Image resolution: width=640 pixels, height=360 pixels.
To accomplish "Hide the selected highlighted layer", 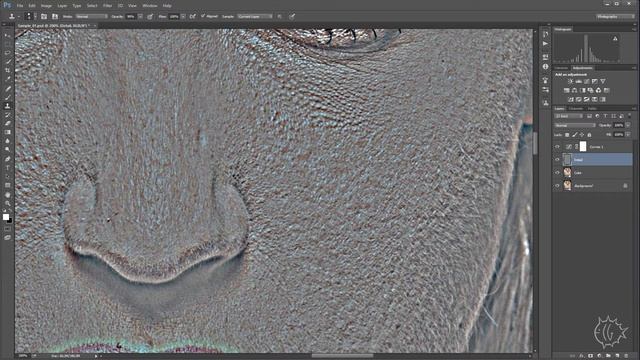I will pos(558,160).
